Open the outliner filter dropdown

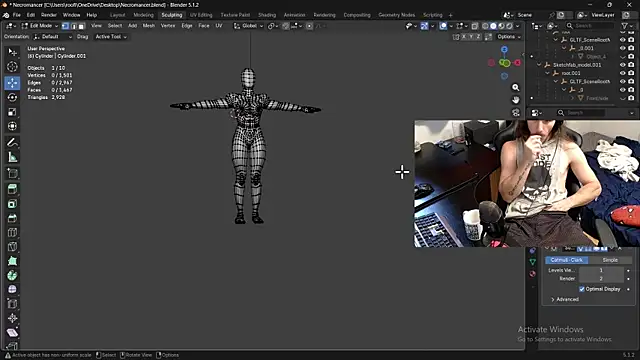[x=627, y=26]
